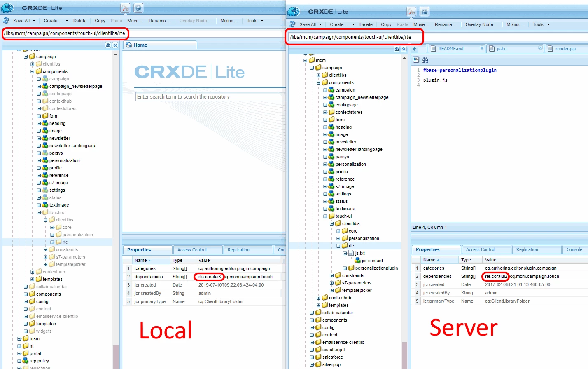Collapse the rte folder in Server tree

(338, 246)
